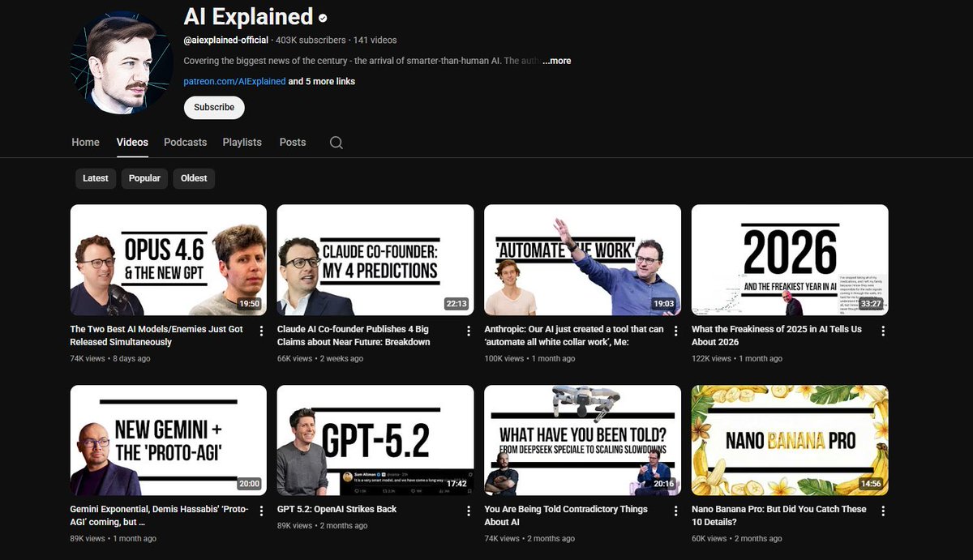973x560 pixels.
Task: Play the 2026 Freakiest Year in AI thumbnail
Action: click(x=790, y=259)
